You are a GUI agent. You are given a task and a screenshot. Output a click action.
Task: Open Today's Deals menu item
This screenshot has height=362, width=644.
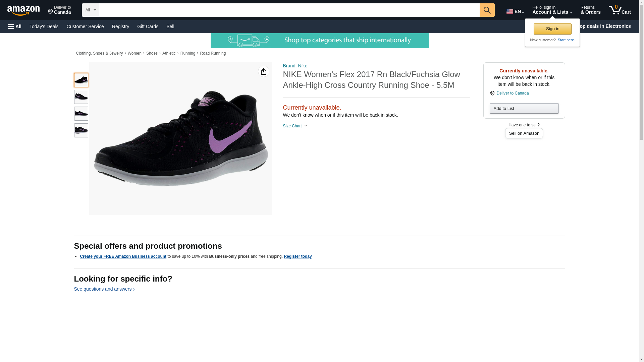44,26
